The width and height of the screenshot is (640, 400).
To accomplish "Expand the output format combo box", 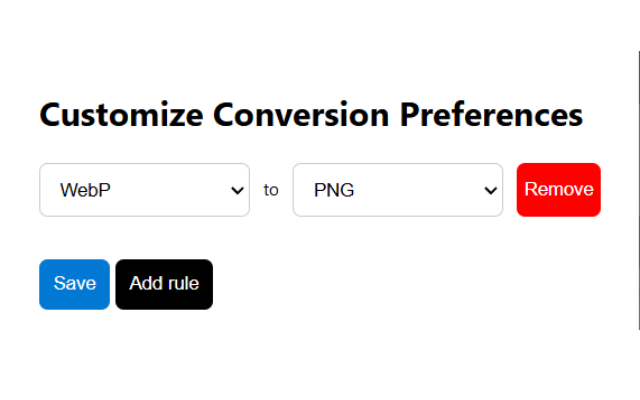I will pyautogui.click(x=397, y=190).
